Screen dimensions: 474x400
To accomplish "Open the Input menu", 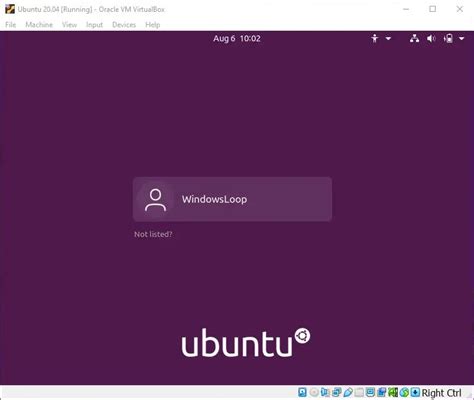I will [x=94, y=25].
